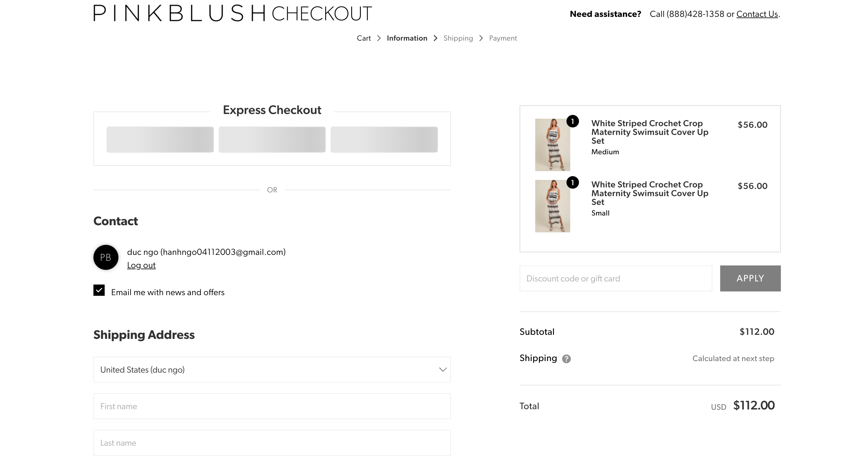Click the PINKBLUSH CHECKOUT logo

click(x=232, y=13)
